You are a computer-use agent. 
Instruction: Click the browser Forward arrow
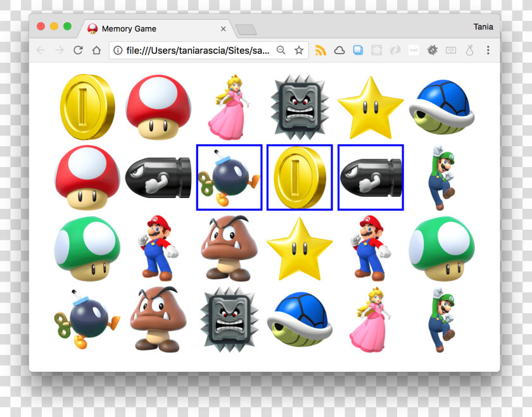tap(60, 51)
